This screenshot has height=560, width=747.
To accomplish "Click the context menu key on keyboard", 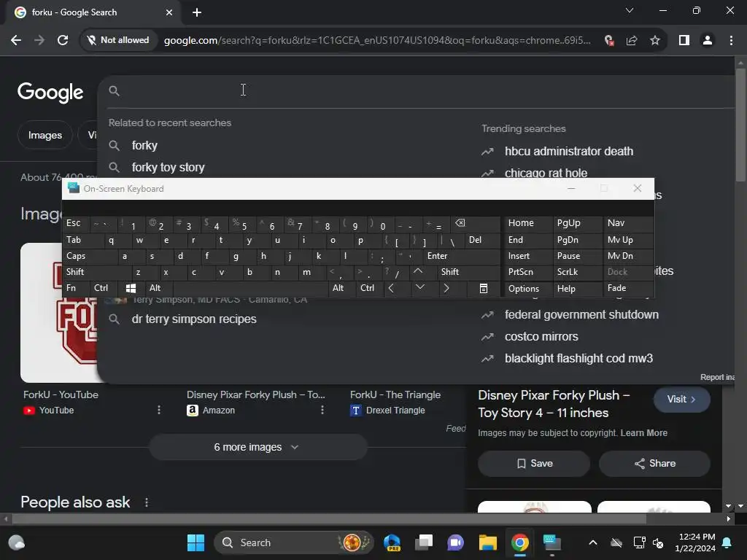I will (x=483, y=288).
